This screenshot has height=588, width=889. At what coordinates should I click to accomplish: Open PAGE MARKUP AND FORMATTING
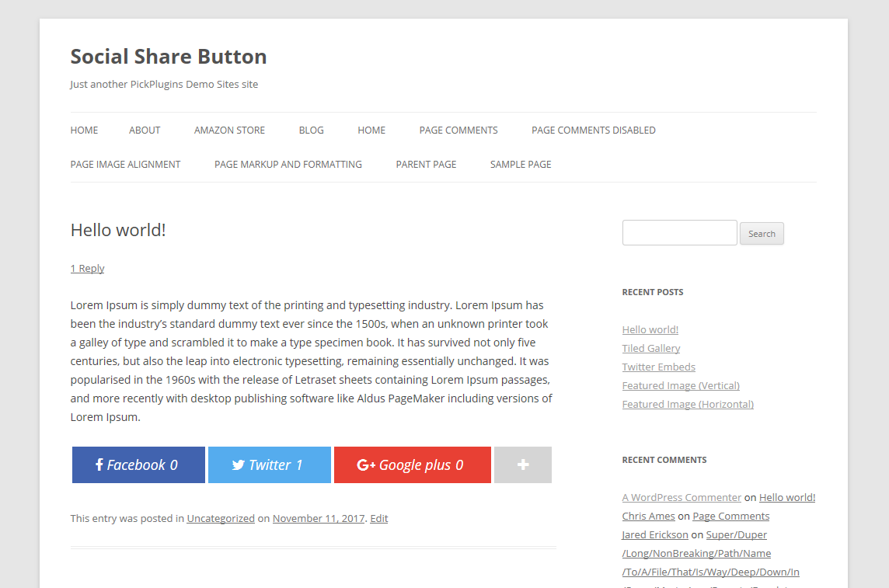288,164
